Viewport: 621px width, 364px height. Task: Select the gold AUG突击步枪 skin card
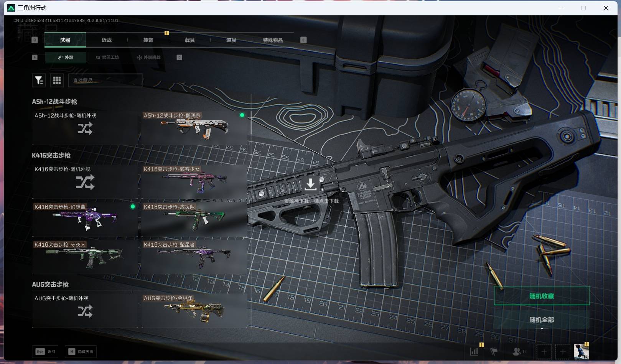tap(194, 310)
